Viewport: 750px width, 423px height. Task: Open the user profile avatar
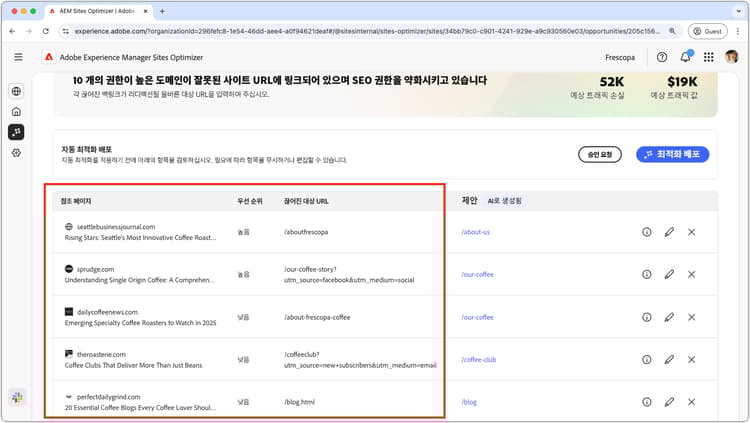pos(731,57)
